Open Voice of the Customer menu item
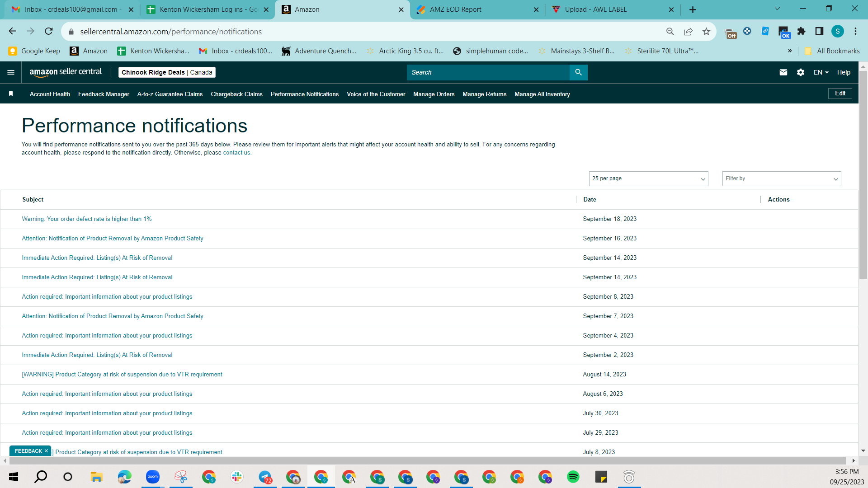The image size is (868, 488). pyautogui.click(x=376, y=94)
